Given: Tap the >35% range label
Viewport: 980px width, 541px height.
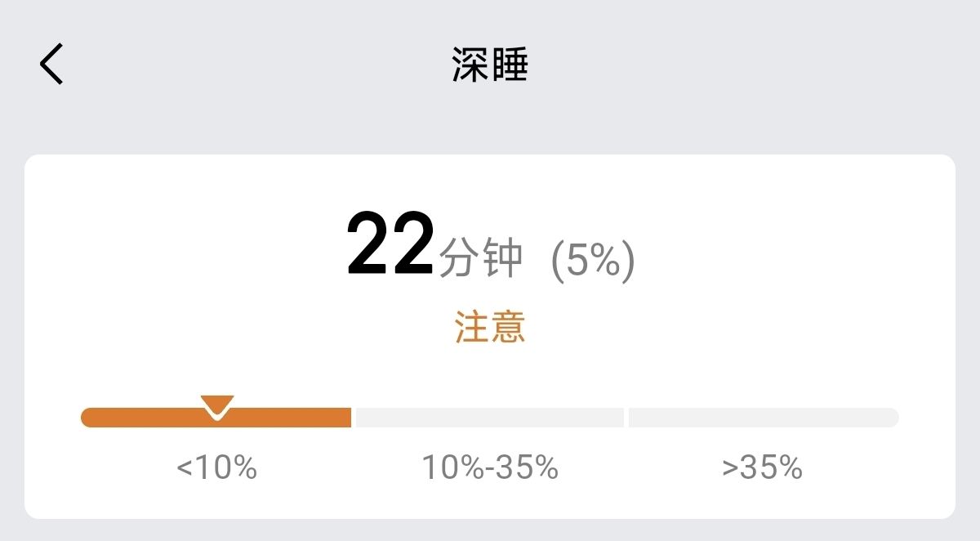Looking at the screenshot, I should pos(763,467).
